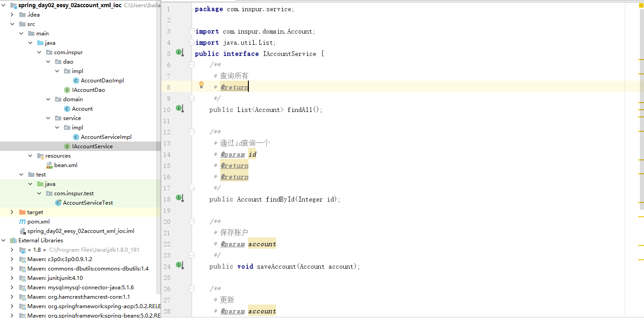Expand Maven c3p0:c3p0:0.9.1.2 library arrow
The width and height of the screenshot is (644, 318).
pyautogui.click(x=13, y=259)
